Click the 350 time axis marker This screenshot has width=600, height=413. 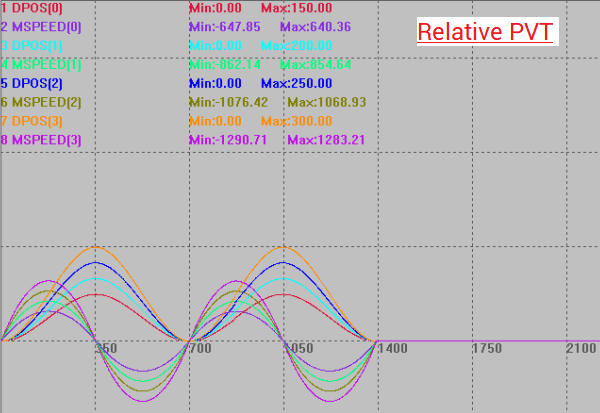(106, 349)
